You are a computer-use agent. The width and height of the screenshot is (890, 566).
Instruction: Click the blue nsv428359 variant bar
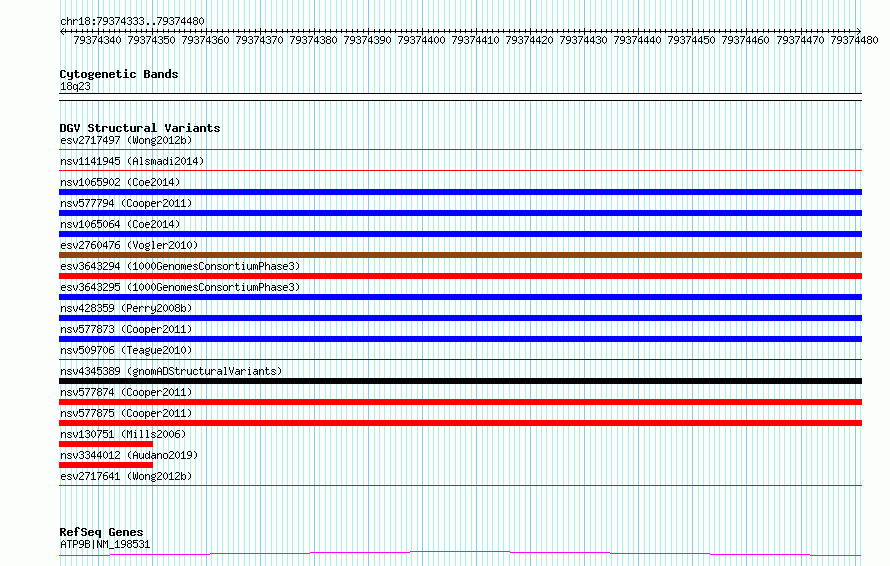click(x=460, y=318)
